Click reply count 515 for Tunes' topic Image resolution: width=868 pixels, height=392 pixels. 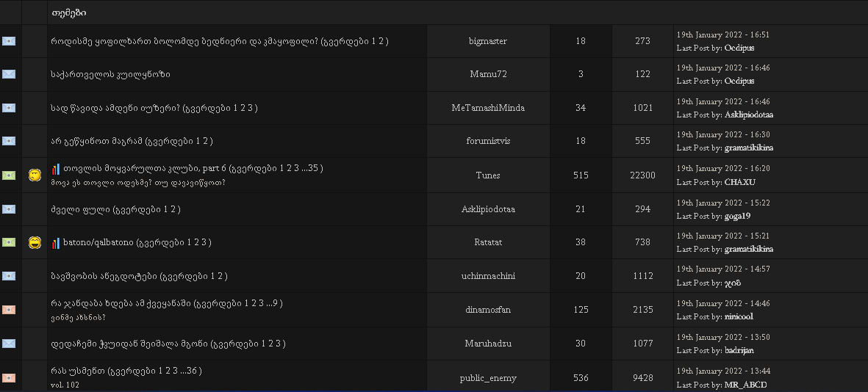(581, 175)
